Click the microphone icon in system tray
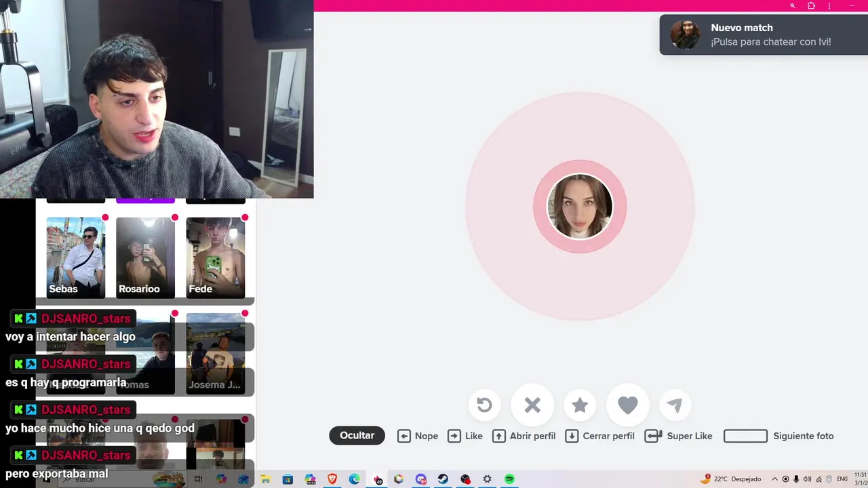The image size is (868, 488). click(x=796, y=479)
